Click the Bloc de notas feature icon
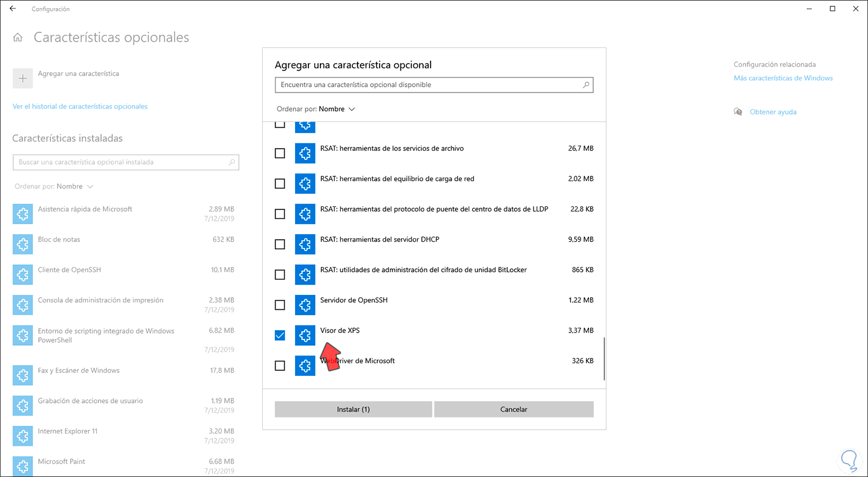The image size is (868, 477). (x=23, y=244)
